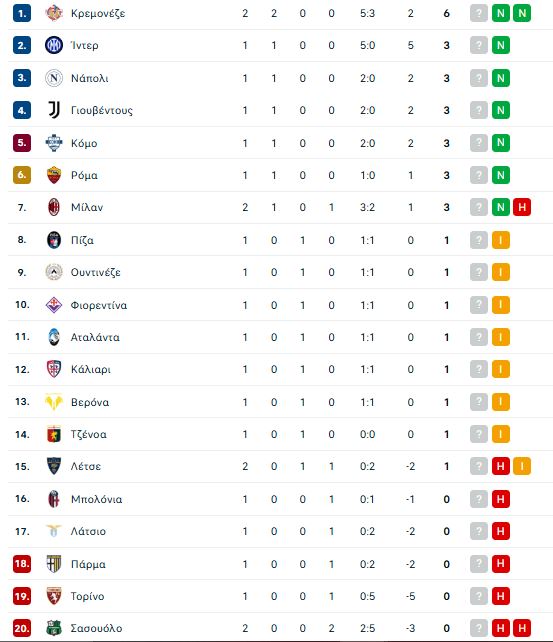This screenshot has width=553, height=642.
Task: Click the Juventus logo icon
Action: [54, 110]
